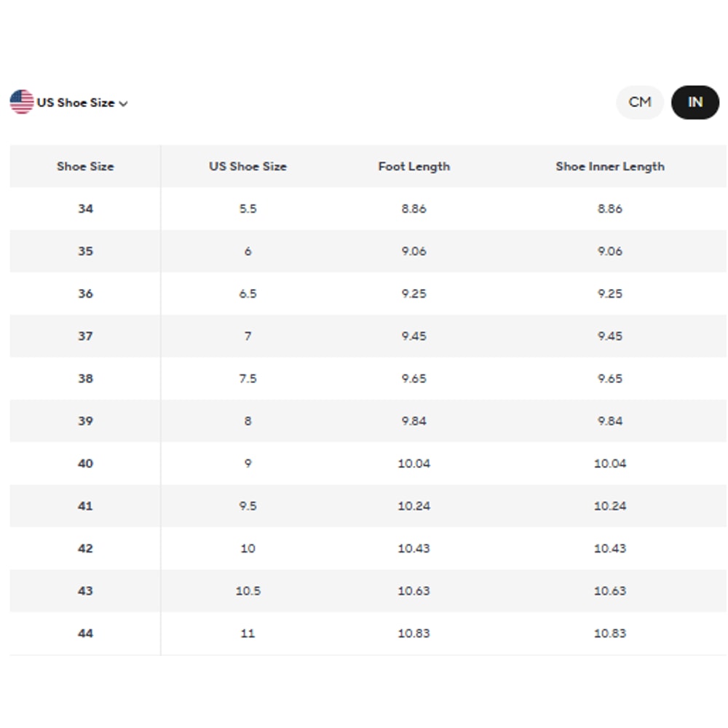
Task: Click the US size 7.5 cell
Action: pos(248,379)
